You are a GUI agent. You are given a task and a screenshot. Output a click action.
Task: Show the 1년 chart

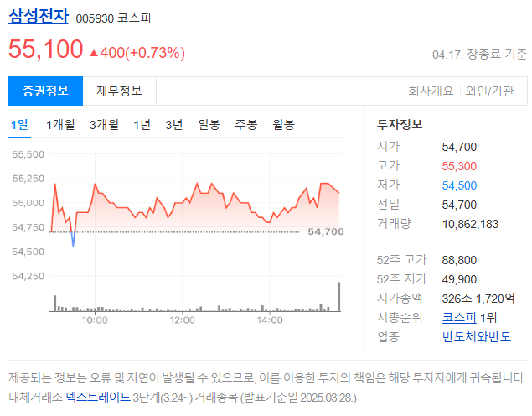click(142, 125)
